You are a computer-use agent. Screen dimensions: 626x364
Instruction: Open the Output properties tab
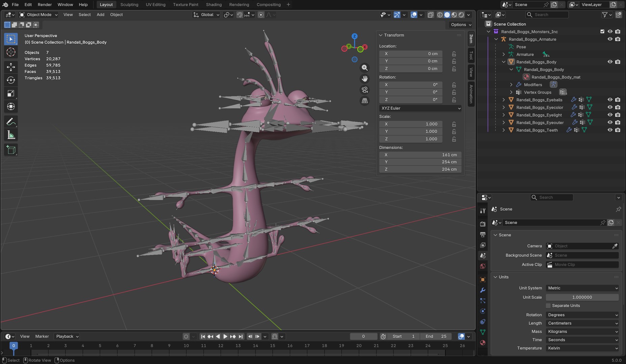pos(483,234)
